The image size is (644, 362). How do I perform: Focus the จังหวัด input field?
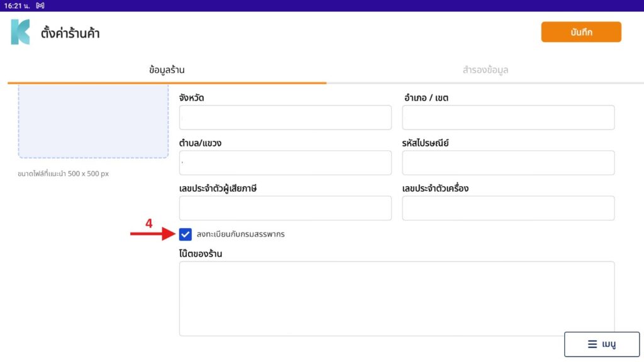click(285, 118)
